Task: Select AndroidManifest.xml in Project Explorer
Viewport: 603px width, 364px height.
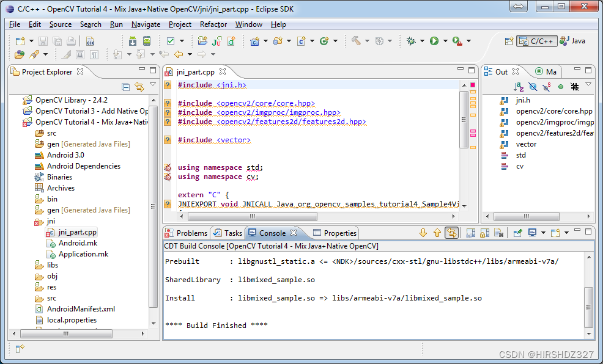Action: coord(81,309)
